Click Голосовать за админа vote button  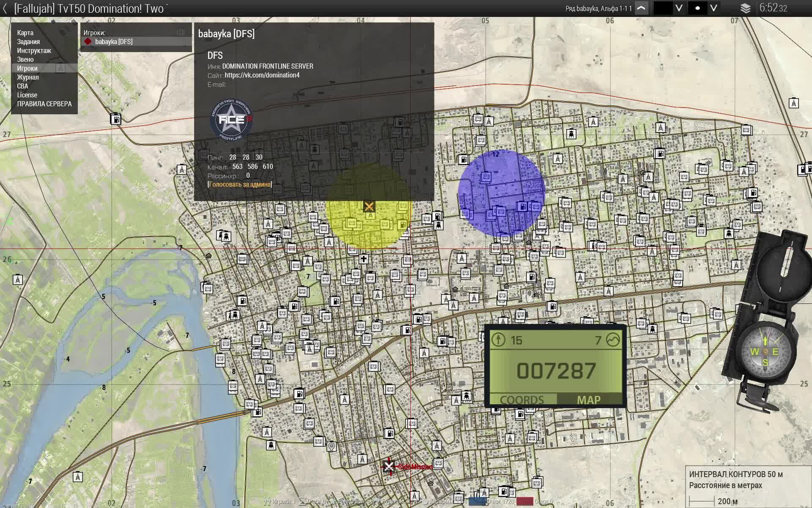click(x=240, y=184)
